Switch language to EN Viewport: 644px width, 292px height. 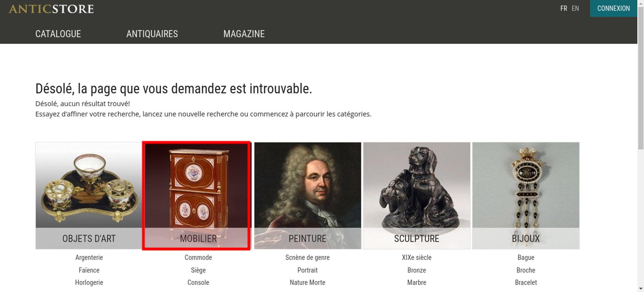coord(575,8)
